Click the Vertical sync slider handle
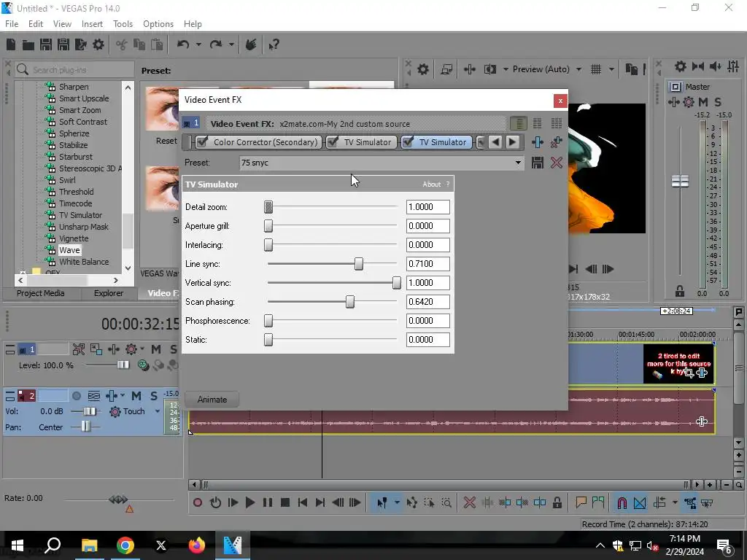 coord(396,283)
